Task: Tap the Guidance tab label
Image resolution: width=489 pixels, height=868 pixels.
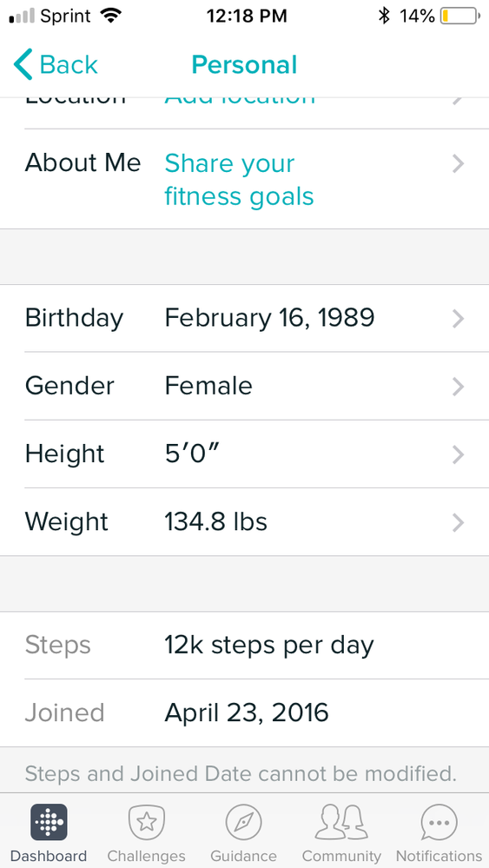Action: [x=243, y=856]
